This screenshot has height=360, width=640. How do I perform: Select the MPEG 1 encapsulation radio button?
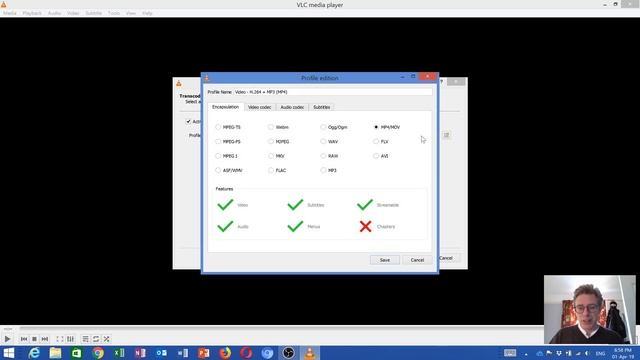[x=218, y=156]
